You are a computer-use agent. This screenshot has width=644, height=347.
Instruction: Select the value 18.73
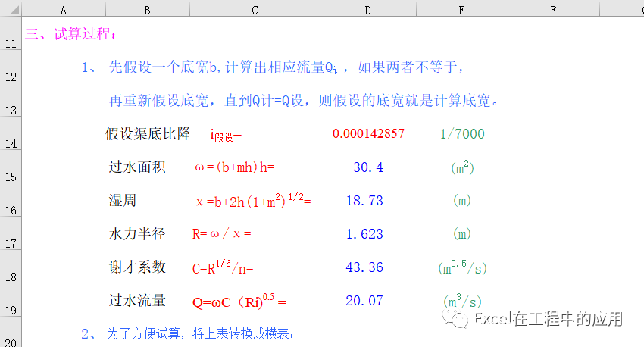point(364,201)
